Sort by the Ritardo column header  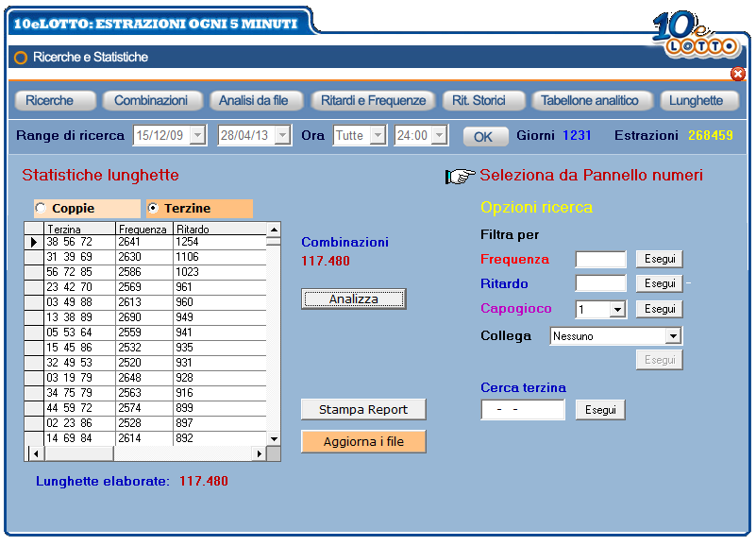coord(220,229)
